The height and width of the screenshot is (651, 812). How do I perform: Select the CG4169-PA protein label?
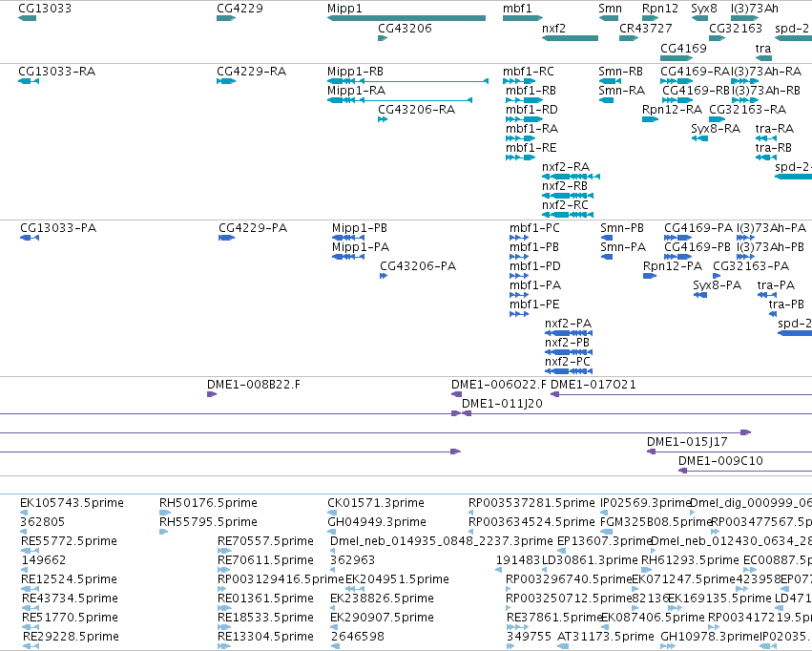tap(698, 228)
